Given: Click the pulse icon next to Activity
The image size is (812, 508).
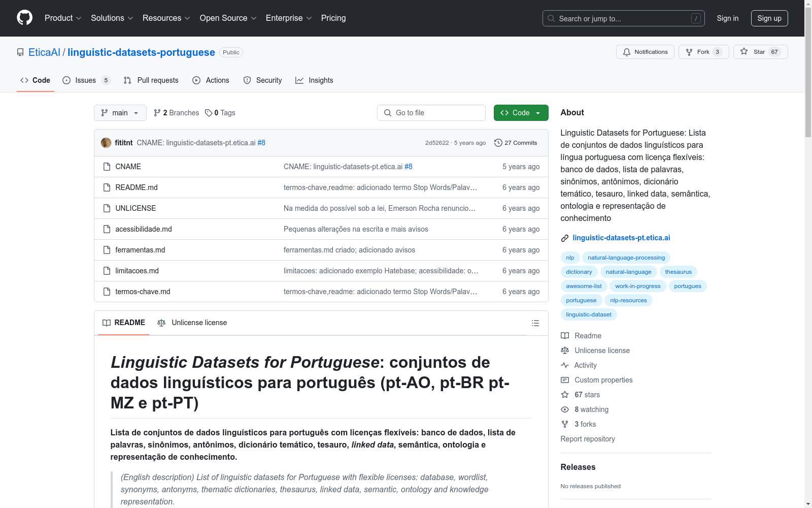Looking at the screenshot, I should (565, 365).
